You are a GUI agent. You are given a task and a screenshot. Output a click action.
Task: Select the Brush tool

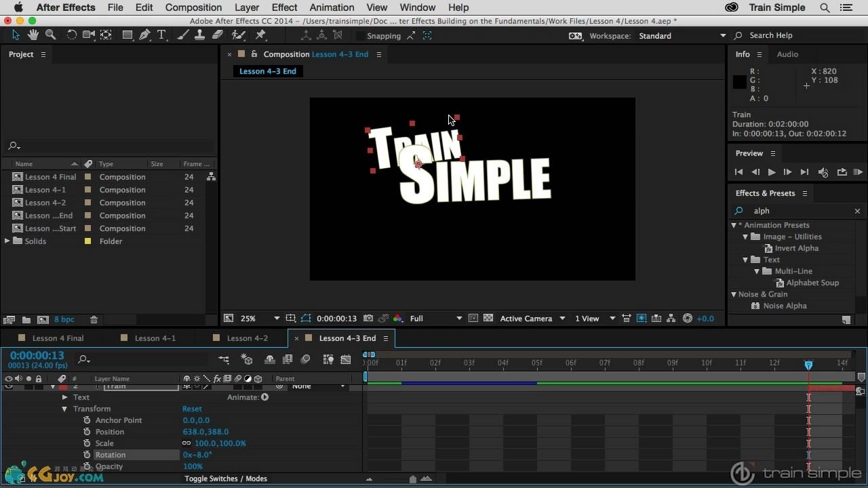coord(184,35)
